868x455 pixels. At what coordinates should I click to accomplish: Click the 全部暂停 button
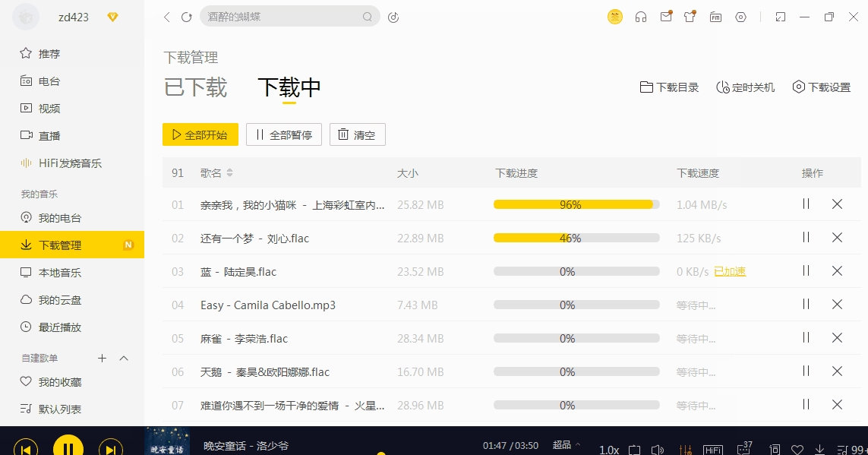click(x=284, y=134)
